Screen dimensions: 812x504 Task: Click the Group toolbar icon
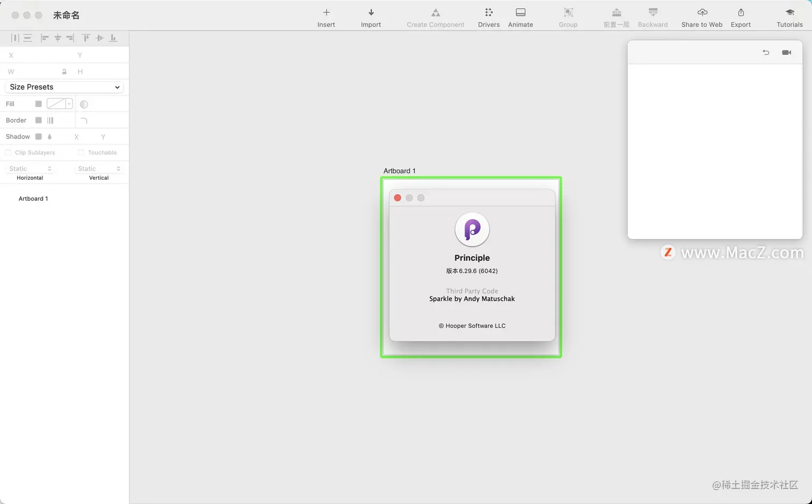pyautogui.click(x=568, y=12)
